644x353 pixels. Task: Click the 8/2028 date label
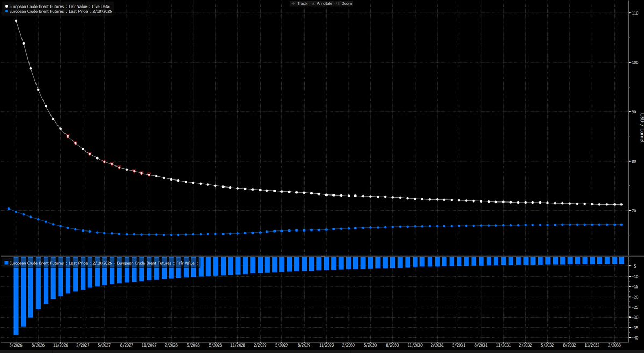tap(215, 346)
